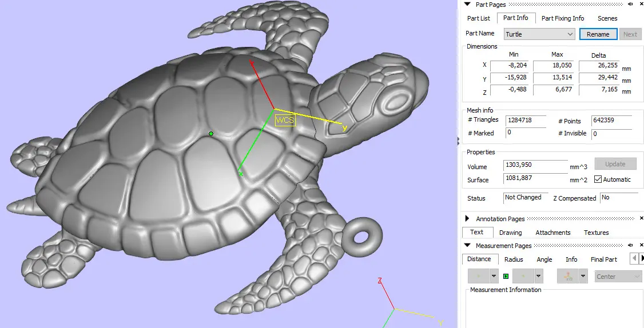The height and width of the screenshot is (328, 644).
Task: Click the Surface value 1081,887
Action: (x=535, y=178)
